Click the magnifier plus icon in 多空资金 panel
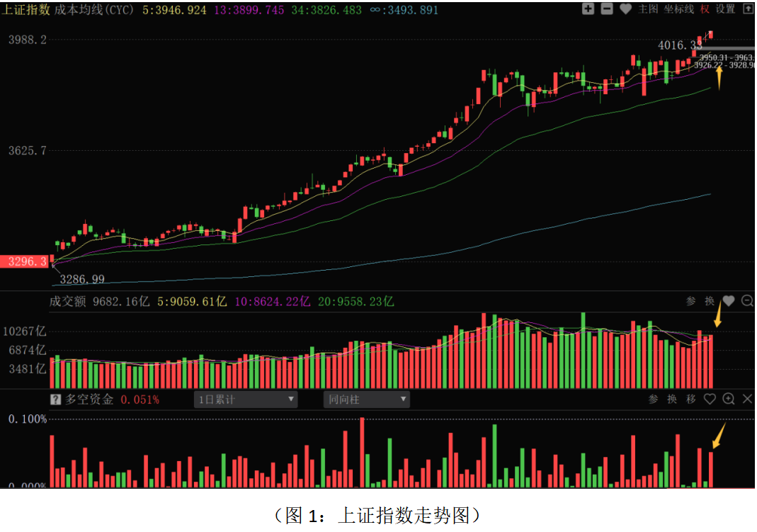The width and height of the screenshot is (757, 532). point(729,400)
